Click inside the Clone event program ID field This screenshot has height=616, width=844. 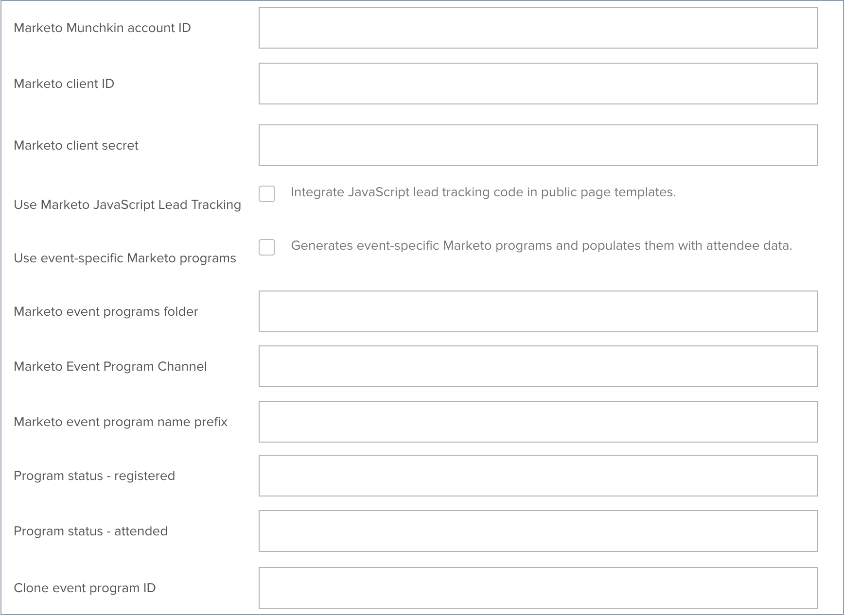pyautogui.click(x=538, y=588)
